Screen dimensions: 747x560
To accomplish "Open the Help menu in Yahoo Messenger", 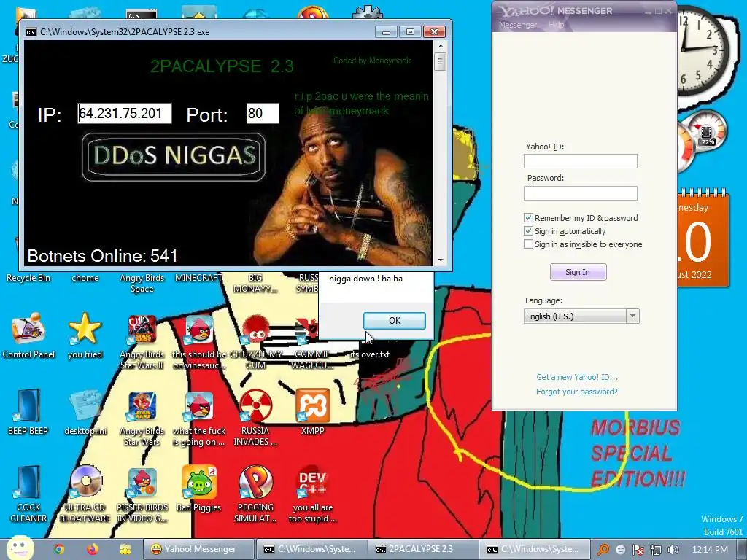I will (x=557, y=24).
